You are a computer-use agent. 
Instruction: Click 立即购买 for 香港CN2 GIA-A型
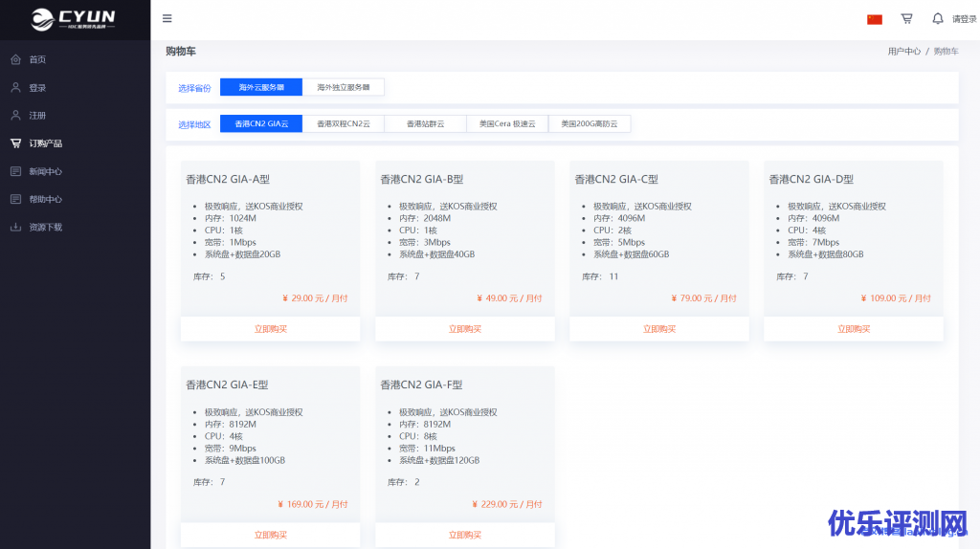270,329
